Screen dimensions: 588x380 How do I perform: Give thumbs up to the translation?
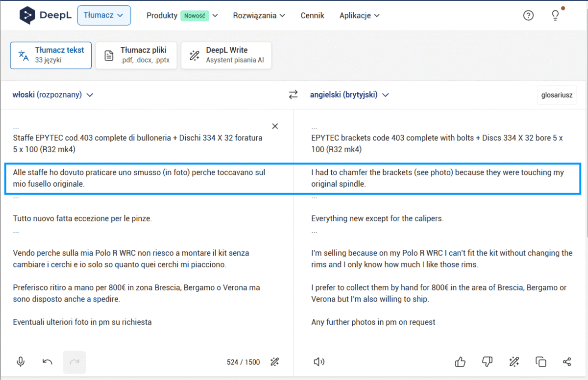[x=460, y=362]
